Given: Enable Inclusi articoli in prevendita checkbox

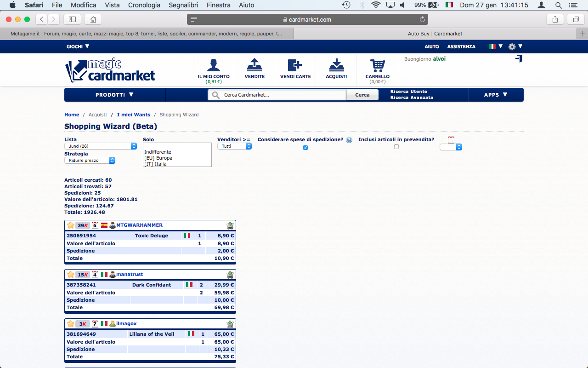Looking at the screenshot, I should pos(396,147).
